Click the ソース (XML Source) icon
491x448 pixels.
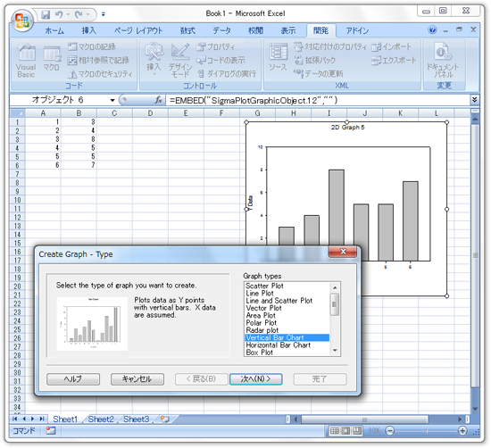[x=278, y=57]
